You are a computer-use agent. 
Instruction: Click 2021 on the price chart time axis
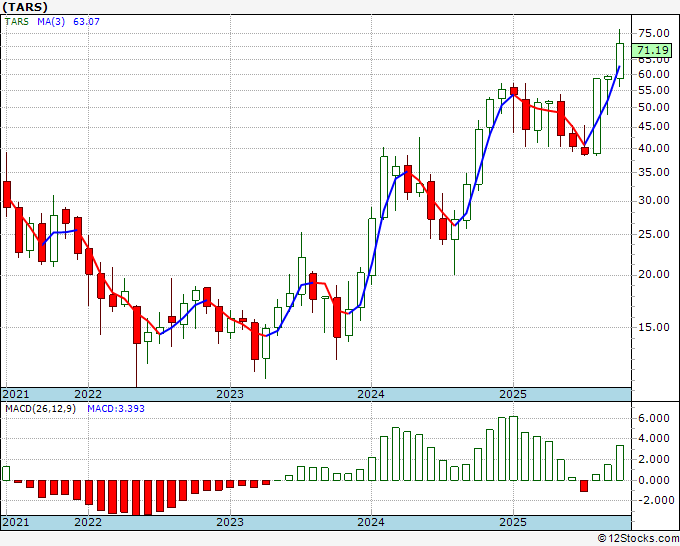(x=16, y=394)
